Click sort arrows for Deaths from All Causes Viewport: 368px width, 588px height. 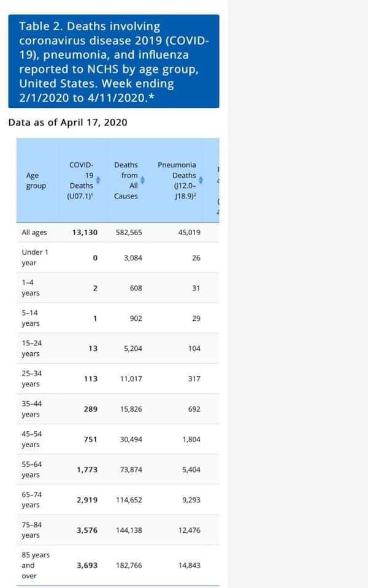pyautogui.click(x=143, y=180)
